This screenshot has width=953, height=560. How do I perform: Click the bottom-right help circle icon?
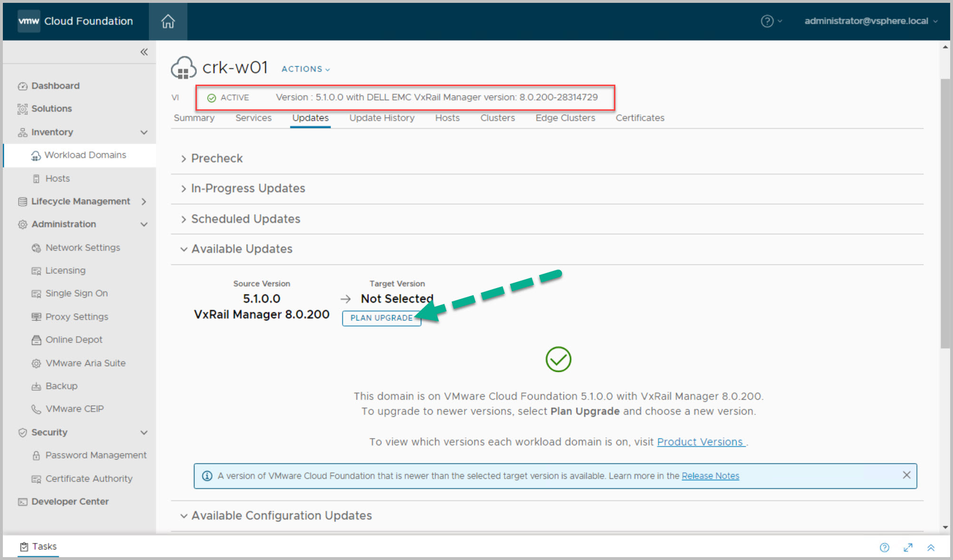pos(884,548)
